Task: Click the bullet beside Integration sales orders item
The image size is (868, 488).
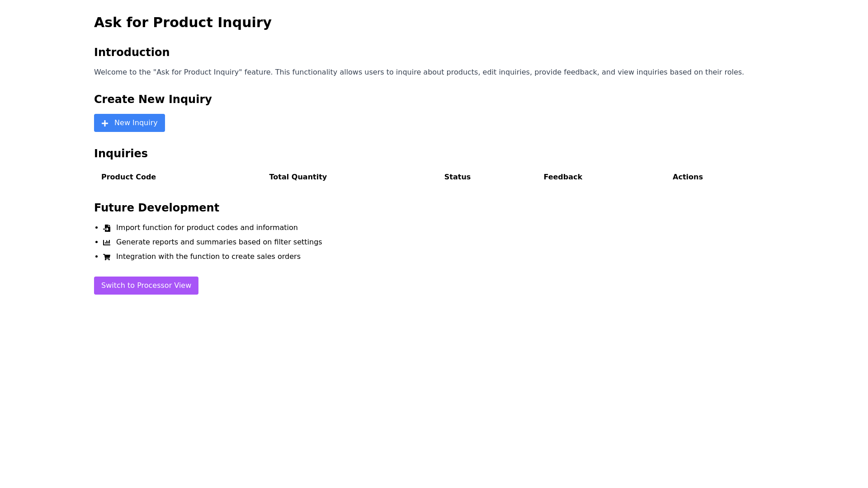Action: pyautogui.click(x=96, y=257)
